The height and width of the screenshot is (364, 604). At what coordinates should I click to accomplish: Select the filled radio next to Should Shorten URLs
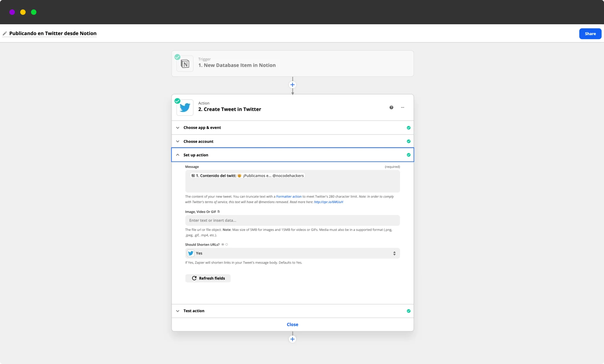pyautogui.click(x=223, y=245)
